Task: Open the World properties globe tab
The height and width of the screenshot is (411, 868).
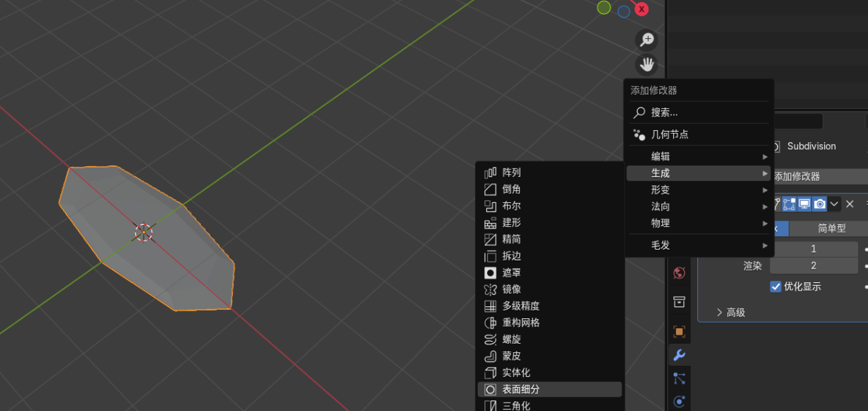Action: (x=679, y=273)
